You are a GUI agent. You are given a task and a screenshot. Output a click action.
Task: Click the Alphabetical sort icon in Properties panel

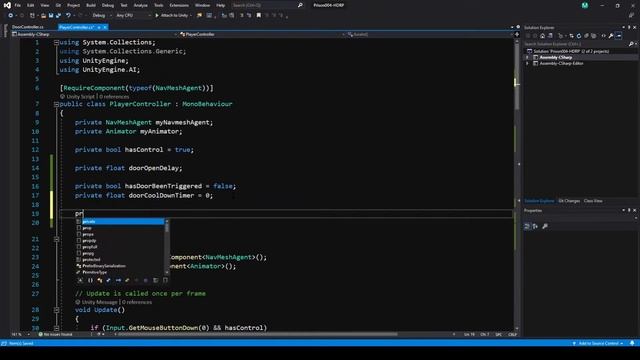535,226
